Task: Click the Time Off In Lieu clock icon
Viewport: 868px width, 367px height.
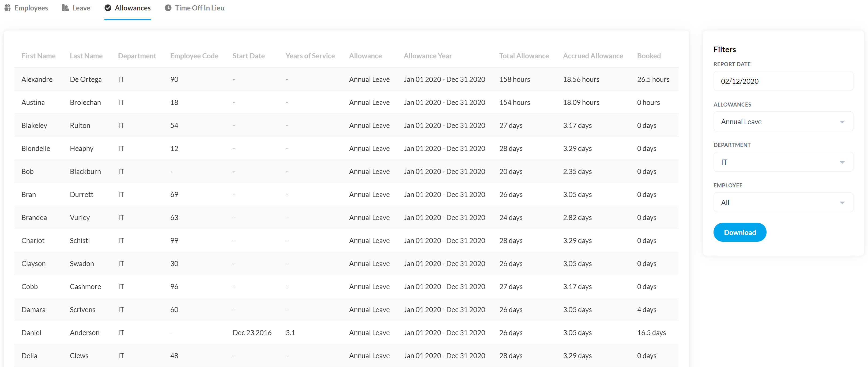Action: [168, 8]
